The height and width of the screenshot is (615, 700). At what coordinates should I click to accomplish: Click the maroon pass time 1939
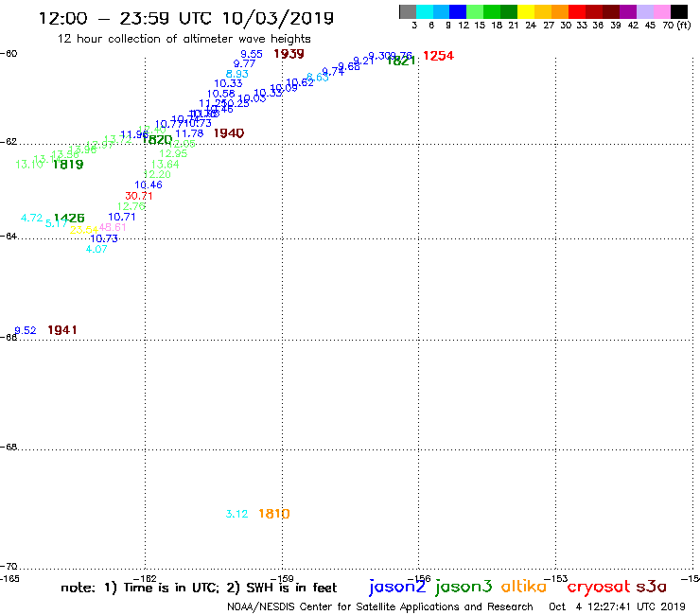click(x=289, y=54)
